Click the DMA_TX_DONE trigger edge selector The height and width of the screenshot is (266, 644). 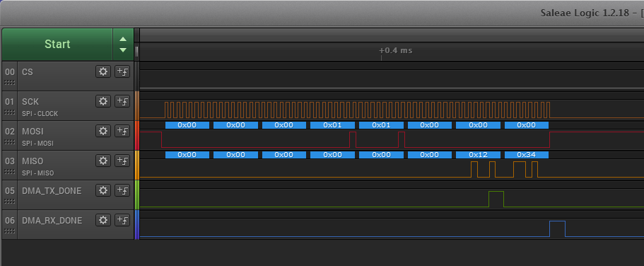pyautogui.click(x=122, y=190)
